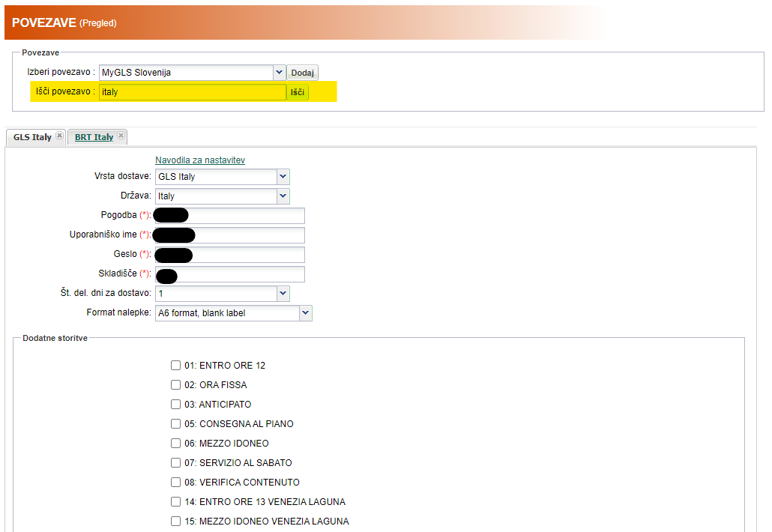Focus the Geslo password field
772x532 pixels.
click(230, 255)
